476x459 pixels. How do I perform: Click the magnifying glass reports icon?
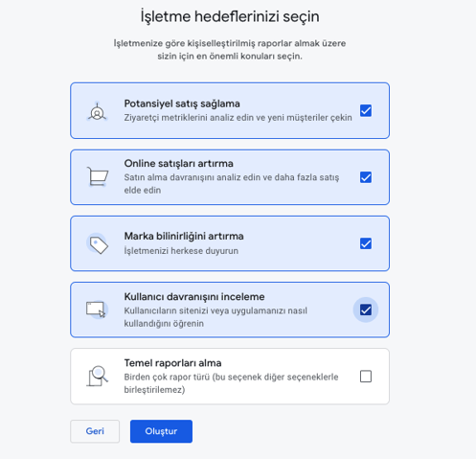pos(98,376)
